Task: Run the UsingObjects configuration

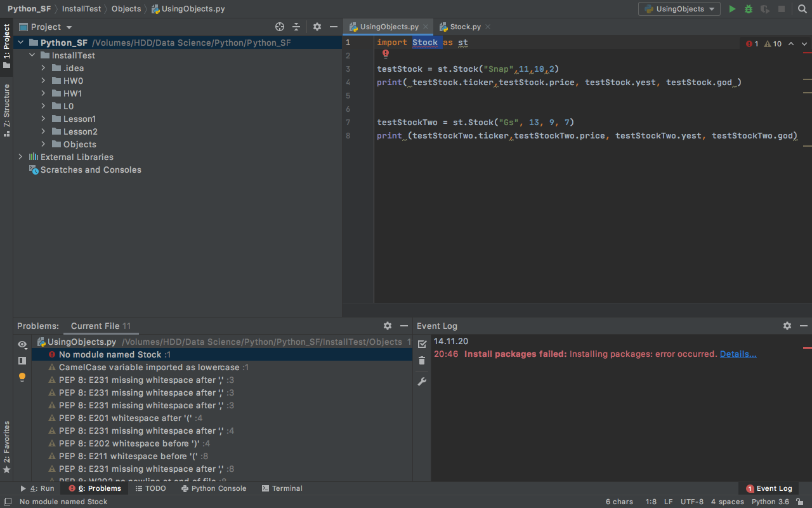Action: click(x=733, y=9)
